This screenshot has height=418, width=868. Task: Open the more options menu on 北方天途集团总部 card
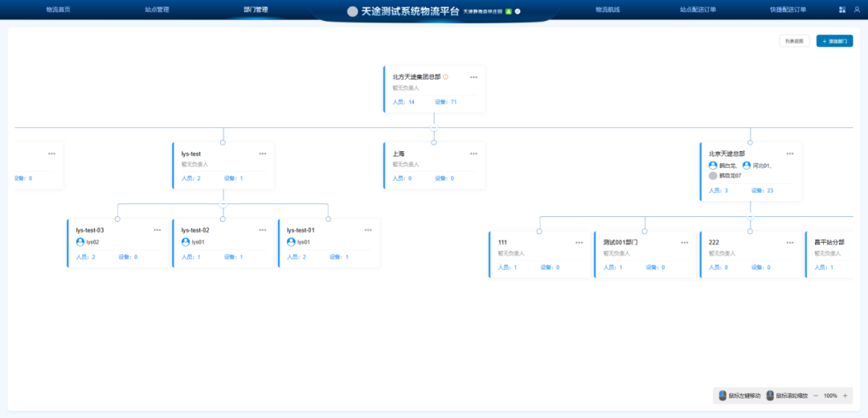tap(473, 77)
